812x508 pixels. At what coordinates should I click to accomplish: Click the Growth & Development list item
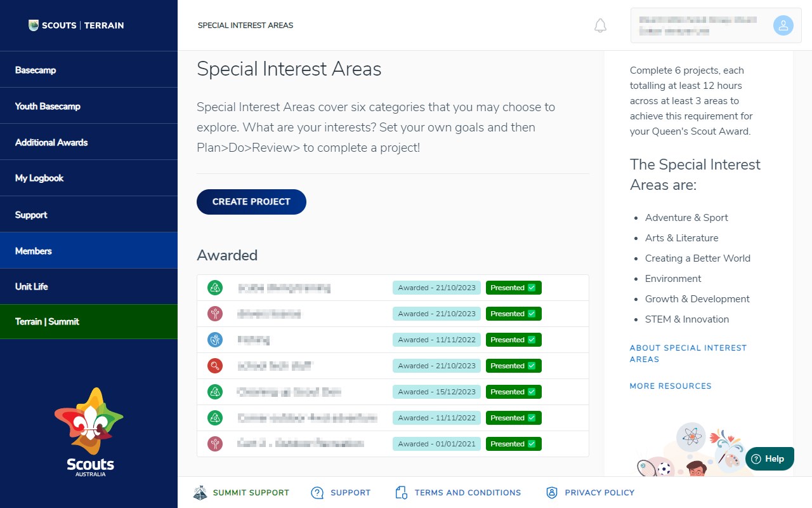coord(697,299)
